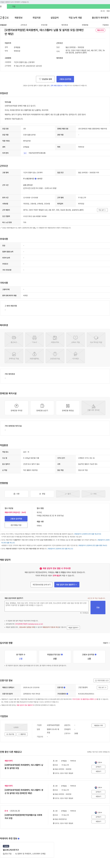The height and width of the screenshot is (868, 110).
Task: Click the 자녀 학자금 지원 welfare icon
Action: coord(96,340)
